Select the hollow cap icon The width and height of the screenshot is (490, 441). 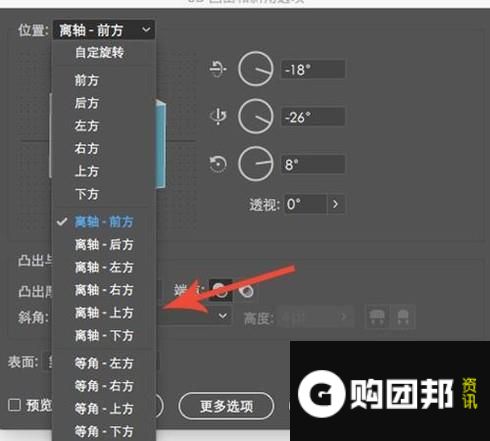coord(246,291)
